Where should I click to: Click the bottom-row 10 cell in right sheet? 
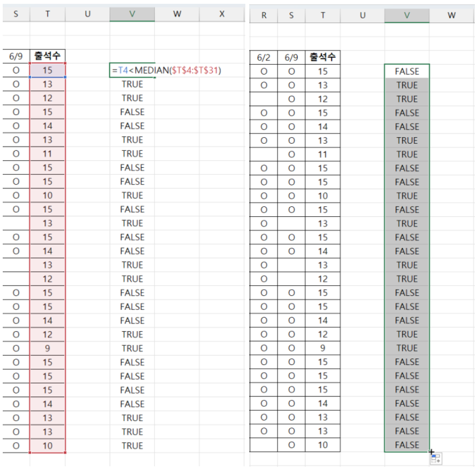323,445
